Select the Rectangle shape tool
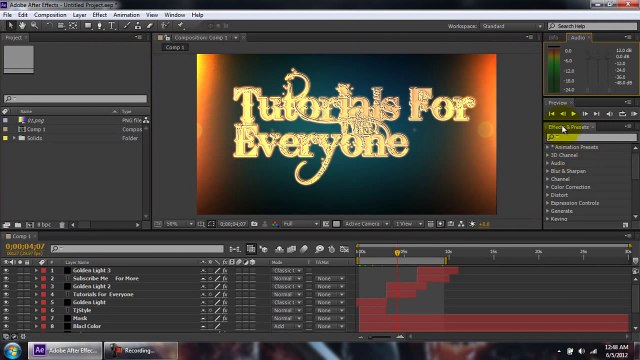The image size is (640, 360). [x=88, y=26]
